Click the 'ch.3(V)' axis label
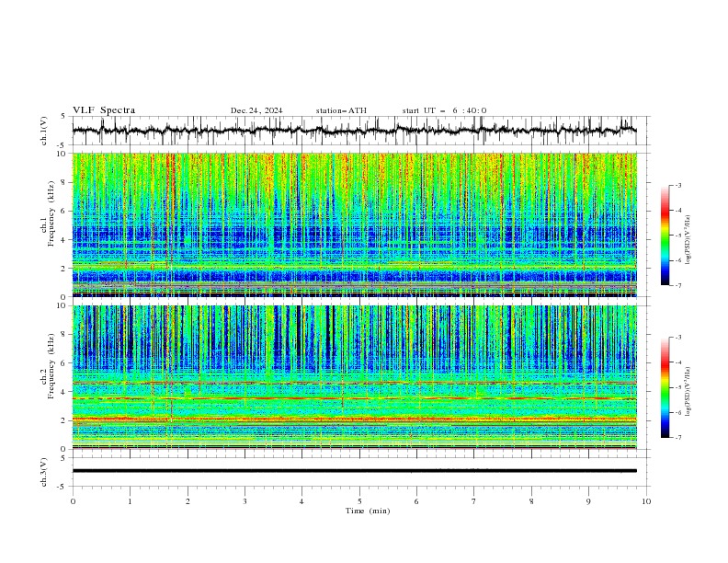Viewport: 728px width, 563px height. (x=44, y=472)
